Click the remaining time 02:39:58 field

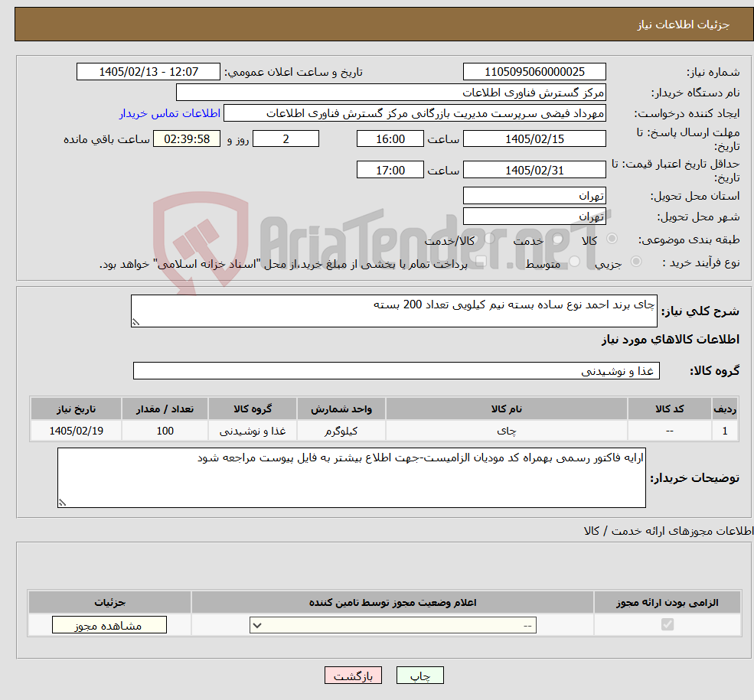tap(187, 138)
